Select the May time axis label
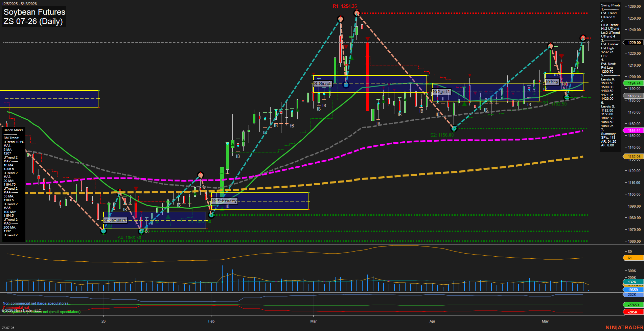Viewport: 644px width, 331px height. coord(545,321)
